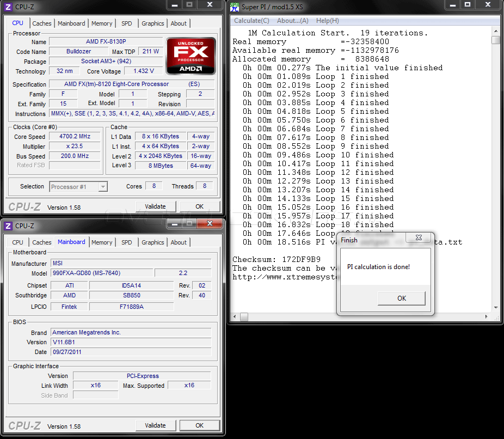The width and height of the screenshot is (504, 439).
Task: Click the Bus Speed 200.0 MHz value
Action: tap(75, 156)
